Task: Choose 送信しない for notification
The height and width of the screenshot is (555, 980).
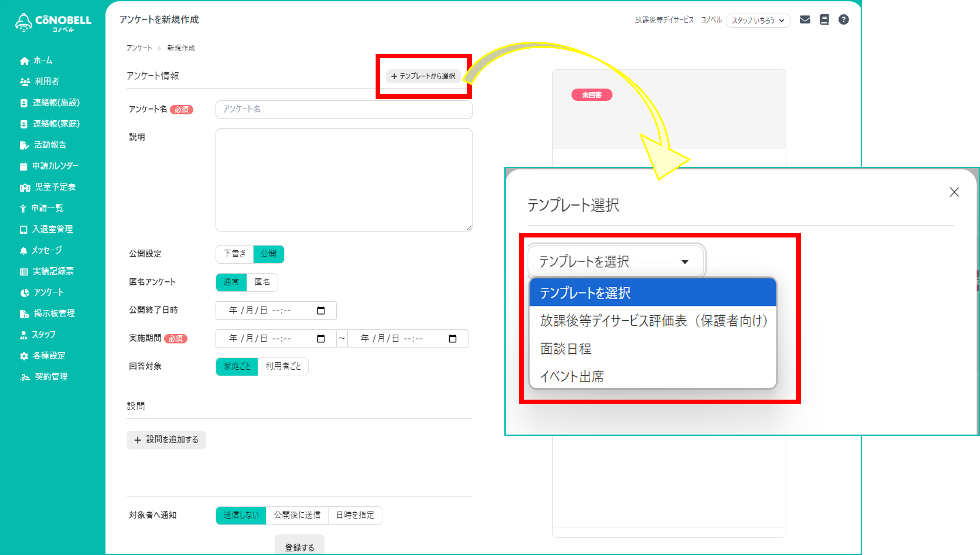Action: [x=241, y=515]
